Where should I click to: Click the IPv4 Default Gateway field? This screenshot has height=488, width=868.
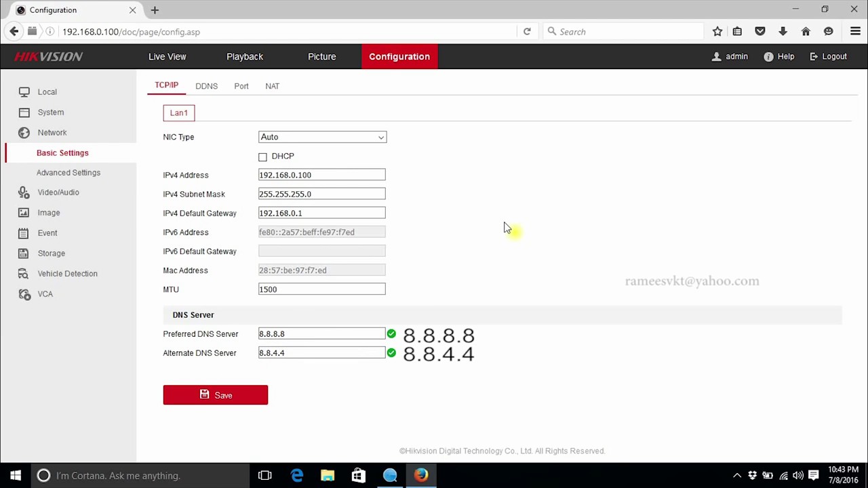321,213
